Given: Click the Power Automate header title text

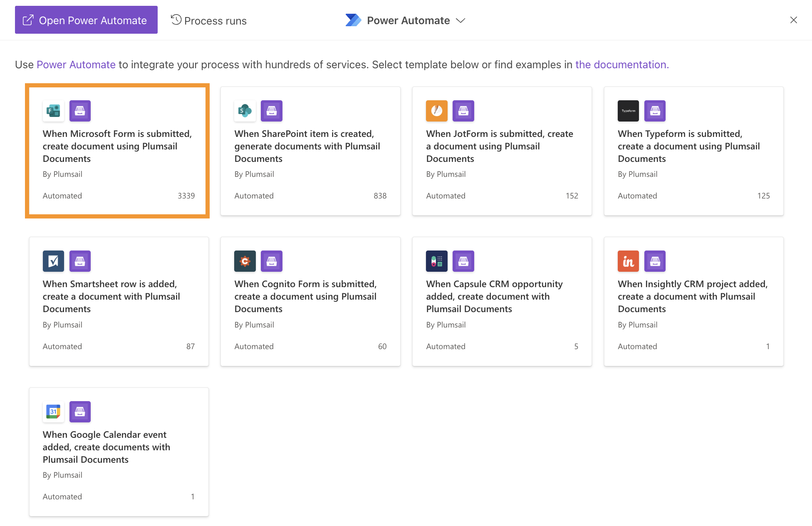Looking at the screenshot, I should 408,20.
